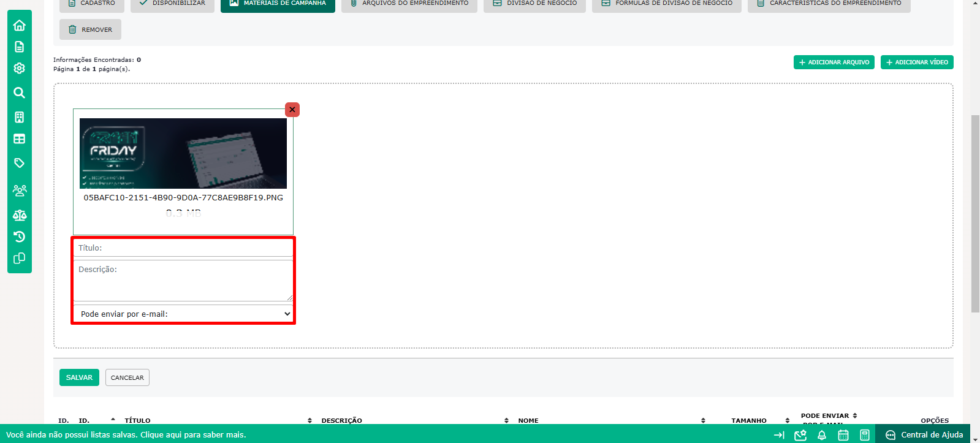The width and height of the screenshot is (980, 443).
Task: Open the history clock icon in sidebar
Action: [x=19, y=237]
